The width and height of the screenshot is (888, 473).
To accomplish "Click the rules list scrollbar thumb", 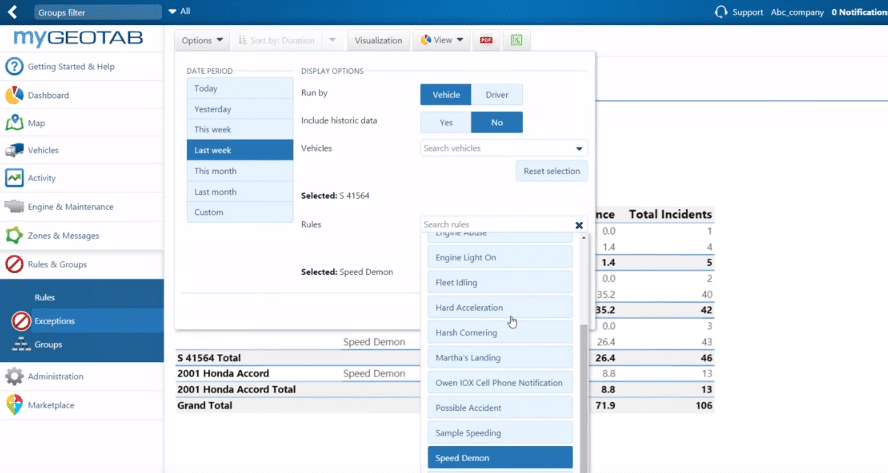I will (583, 397).
